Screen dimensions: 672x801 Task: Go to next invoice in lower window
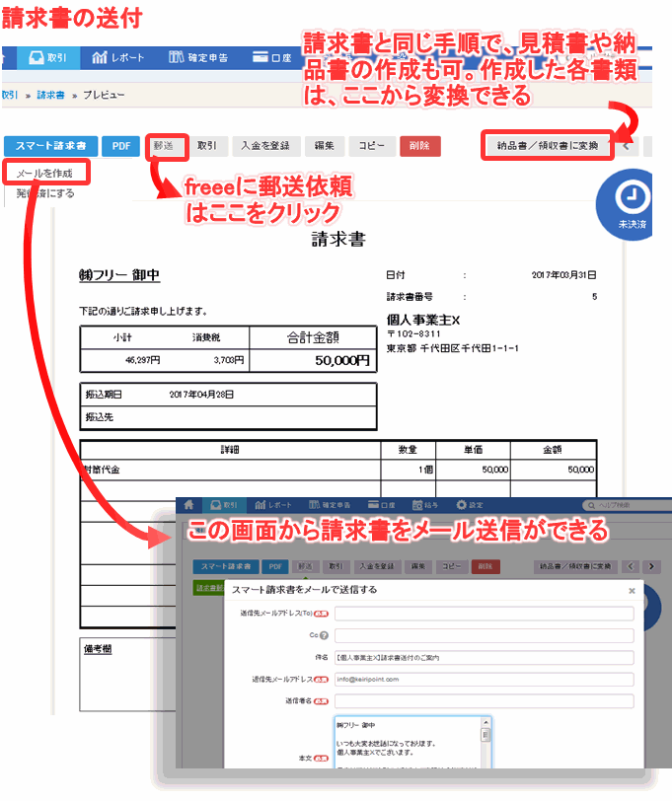click(651, 566)
